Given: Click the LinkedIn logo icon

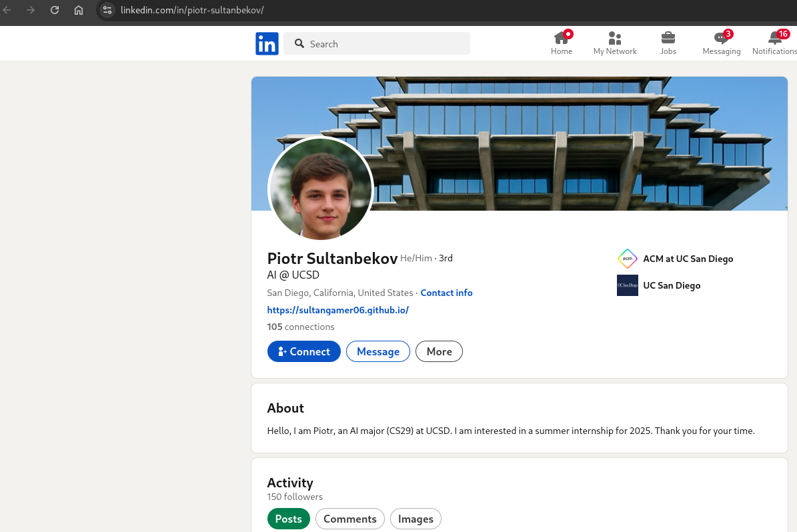Looking at the screenshot, I should click(x=267, y=44).
